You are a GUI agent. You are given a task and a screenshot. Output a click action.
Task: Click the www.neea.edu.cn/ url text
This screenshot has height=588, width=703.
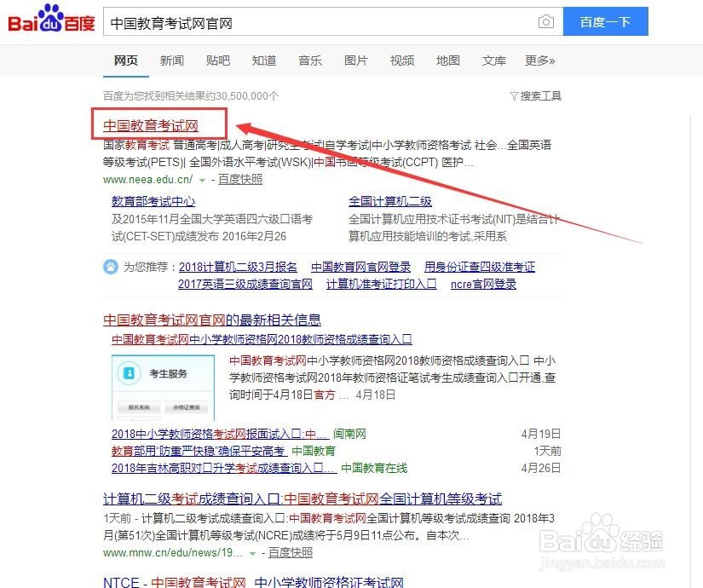tap(148, 180)
